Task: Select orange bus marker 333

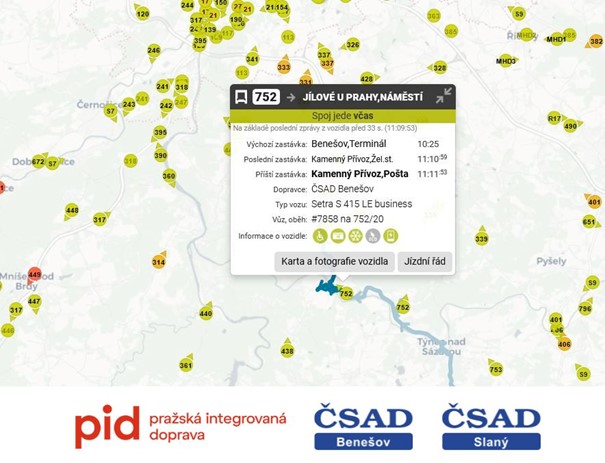Action: point(284,68)
